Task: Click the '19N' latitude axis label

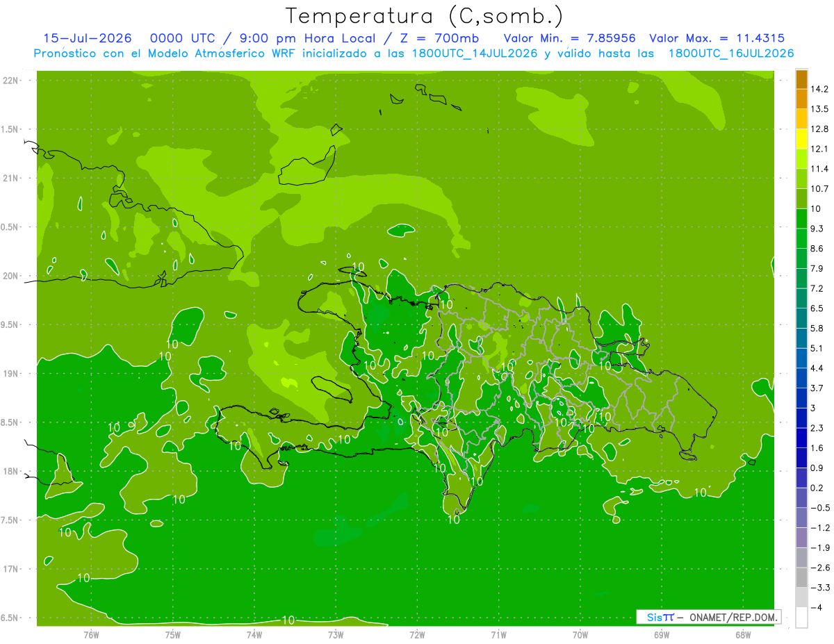Action: coord(12,373)
